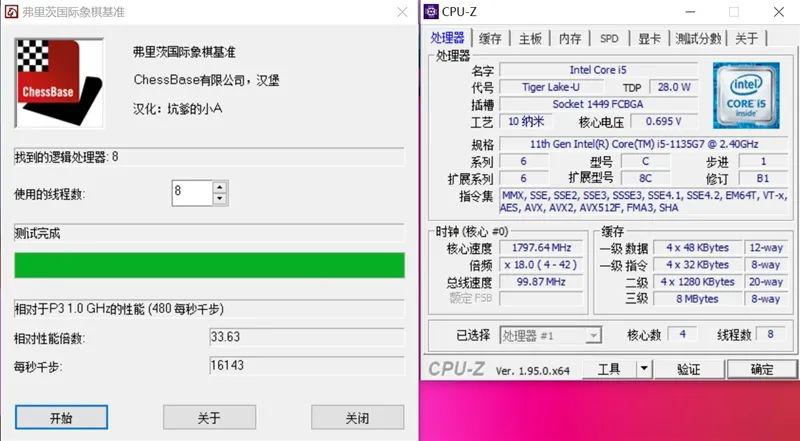Decrease thread count with down arrow
The height and width of the screenshot is (441, 800).
220,199
